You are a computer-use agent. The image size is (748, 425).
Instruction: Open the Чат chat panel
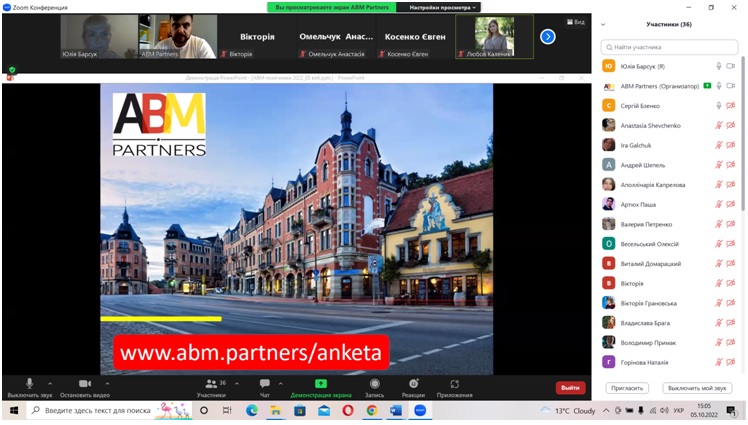click(x=265, y=388)
